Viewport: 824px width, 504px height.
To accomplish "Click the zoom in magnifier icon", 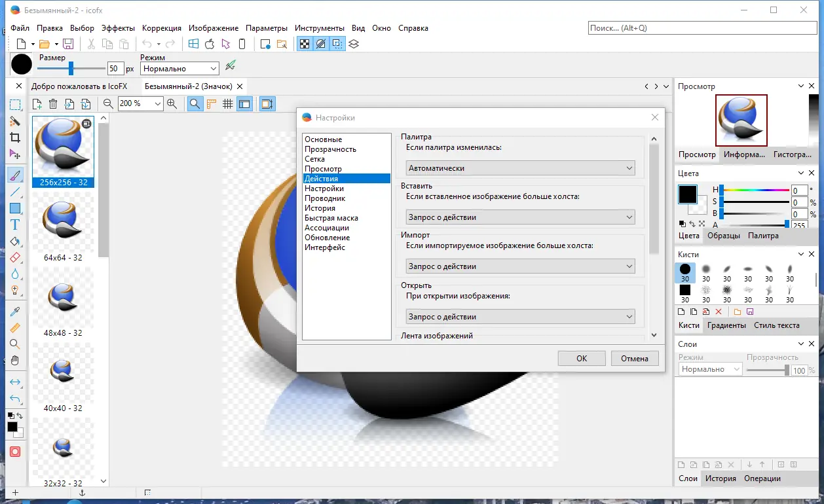I will coord(172,103).
